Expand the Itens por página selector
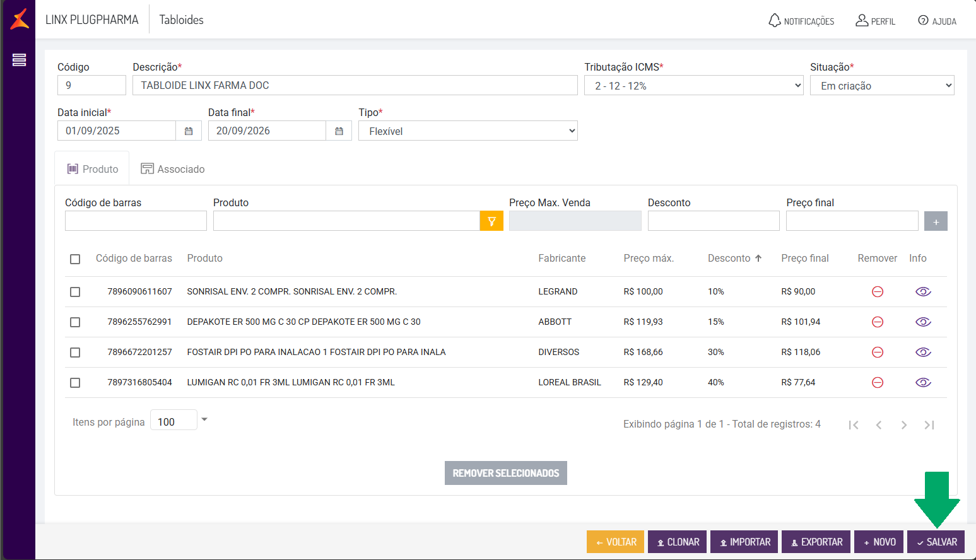 click(x=204, y=420)
